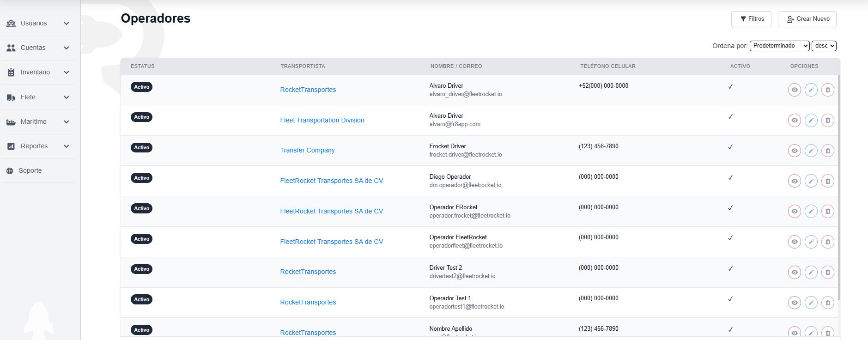Click the eye icon for Operador FRocket
Screen dimensions: 868x340
794,212
